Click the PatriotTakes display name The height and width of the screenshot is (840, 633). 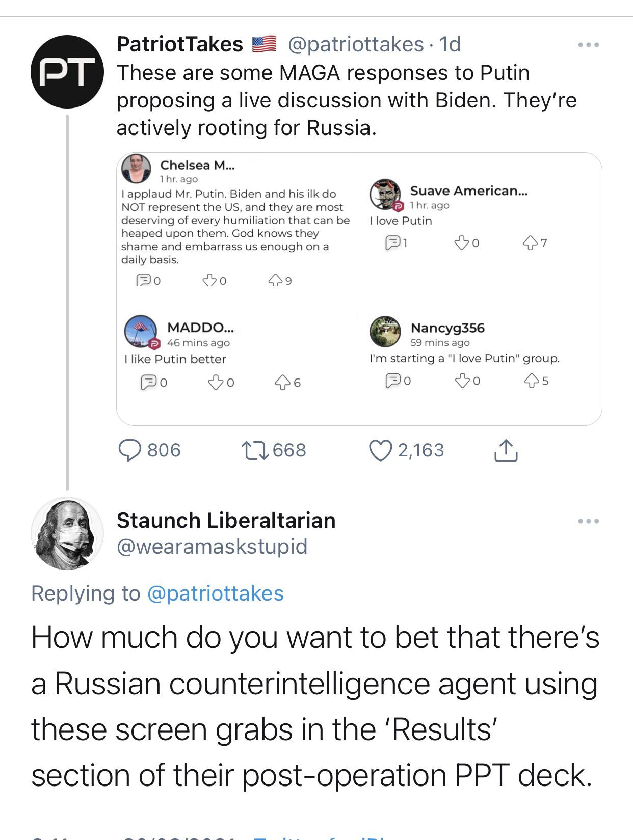point(179,44)
